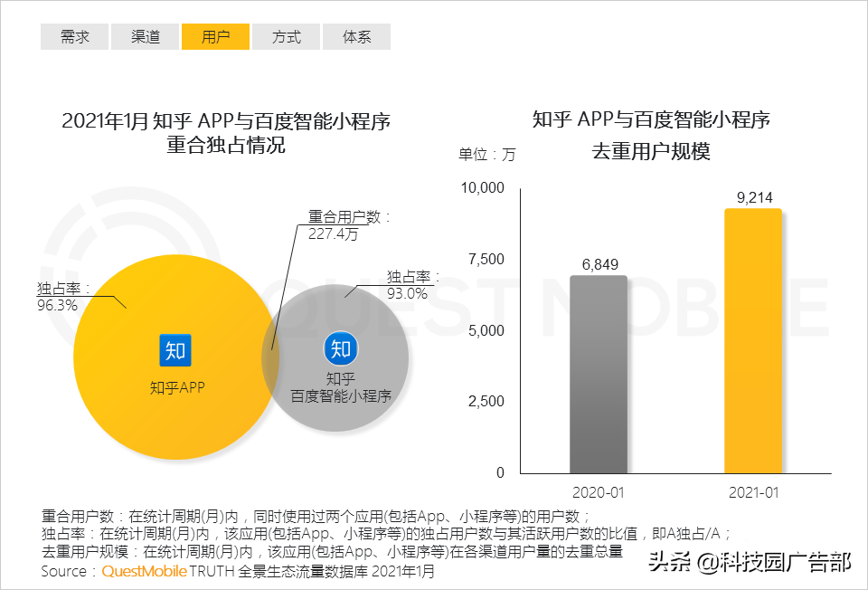Click the 10,000 y-axis label
Viewport: 868px width, 590px height.
point(482,188)
